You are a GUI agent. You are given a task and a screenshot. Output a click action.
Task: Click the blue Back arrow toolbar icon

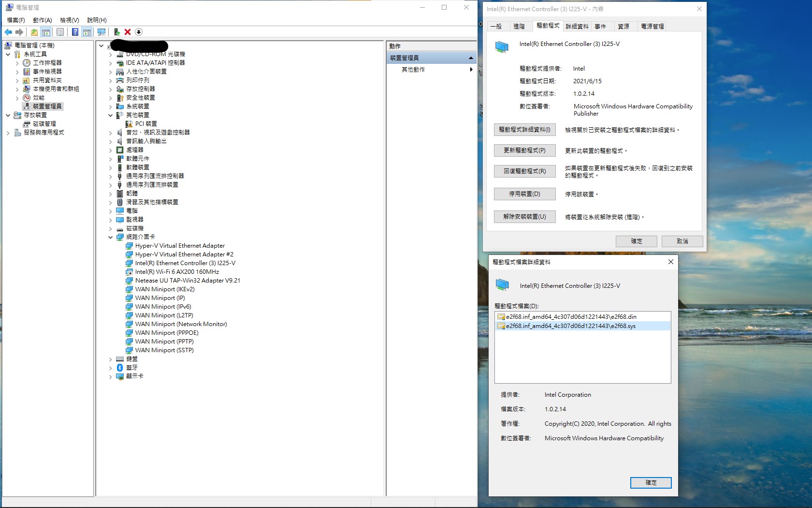(x=8, y=32)
